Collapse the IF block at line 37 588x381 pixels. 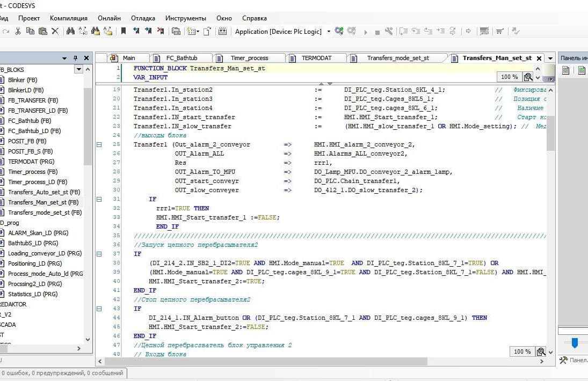pyautogui.click(x=99, y=254)
